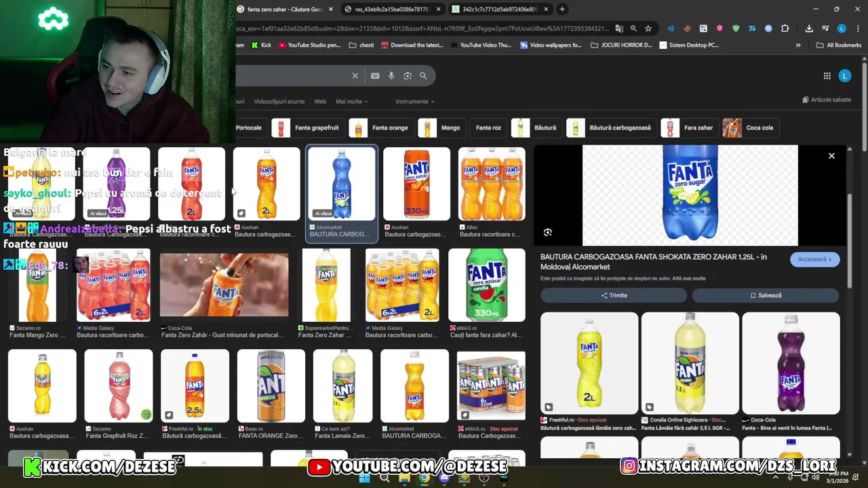Open related Coca-Cola purple Fanta image

[791, 363]
